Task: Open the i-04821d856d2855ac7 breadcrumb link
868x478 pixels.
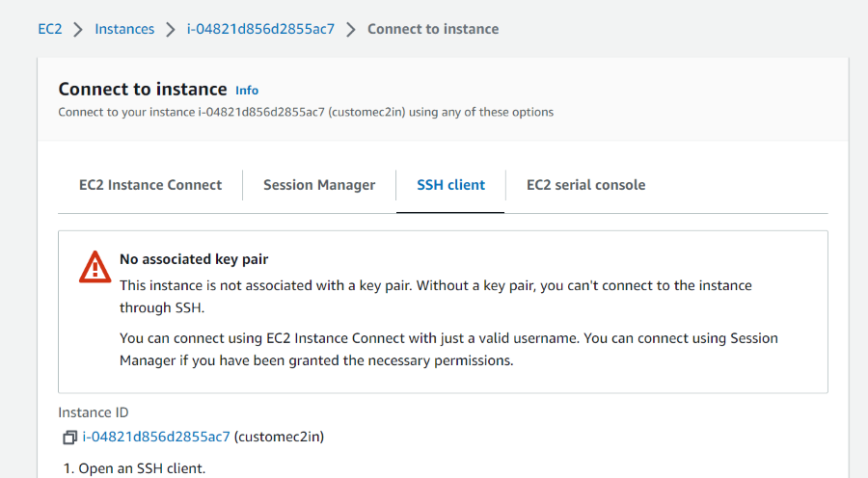Action: (260, 29)
